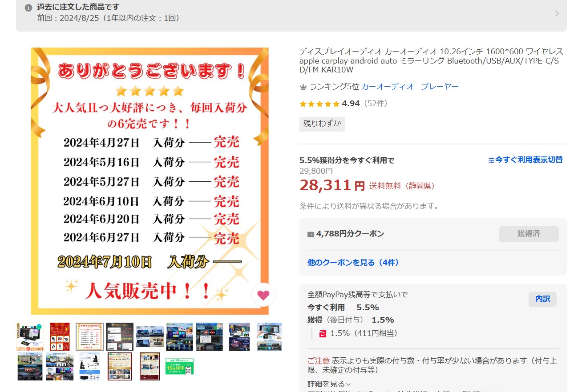The height and width of the screenshot is (392, 582).
Task: Click the ご注意 notice text
Action: click(319, 361)
